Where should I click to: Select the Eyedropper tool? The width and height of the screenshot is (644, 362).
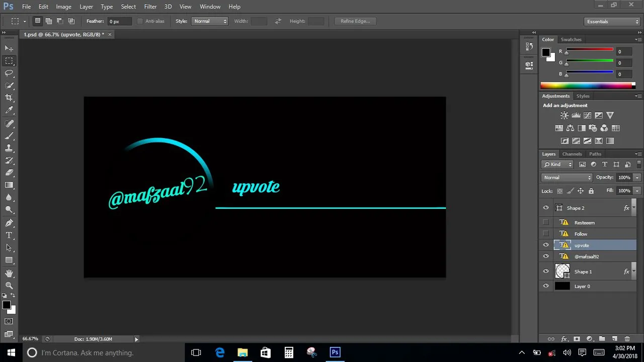tap(9, 110)
